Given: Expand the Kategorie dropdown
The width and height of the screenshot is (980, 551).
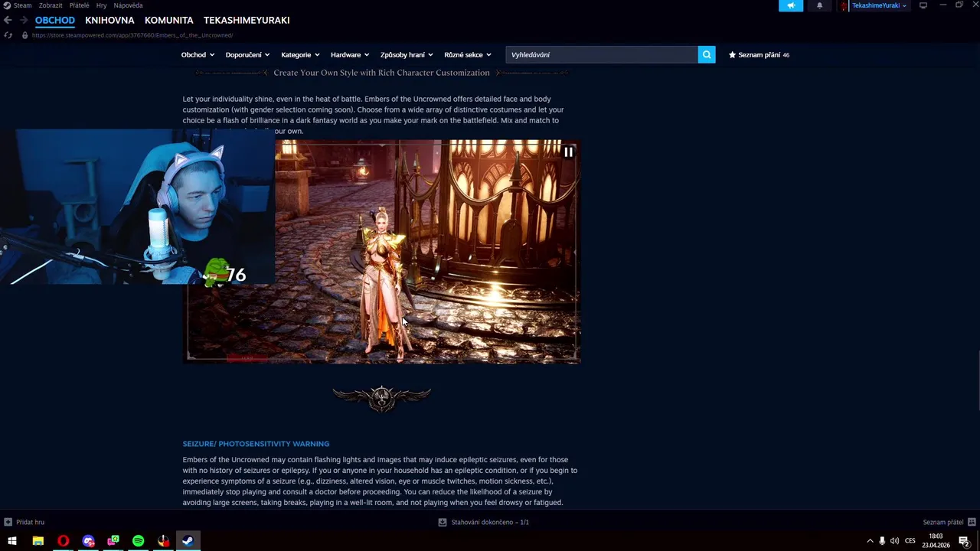Looking at the screenshot, I should 300,54.
